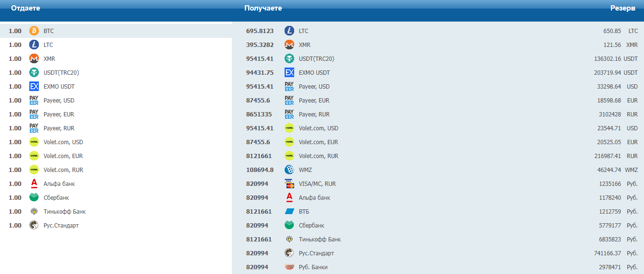Click rate 395.3282 for XMR
644x274 pixels.
point(260,45)
